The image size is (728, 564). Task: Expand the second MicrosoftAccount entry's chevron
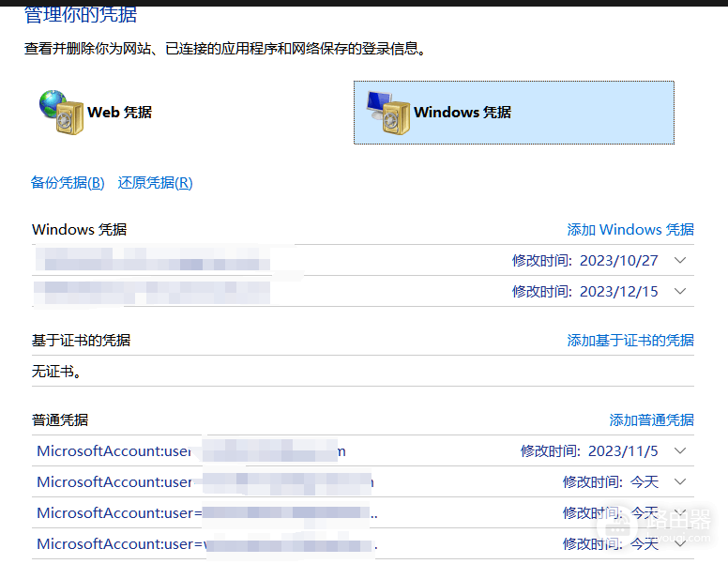(x=680, y=481)
